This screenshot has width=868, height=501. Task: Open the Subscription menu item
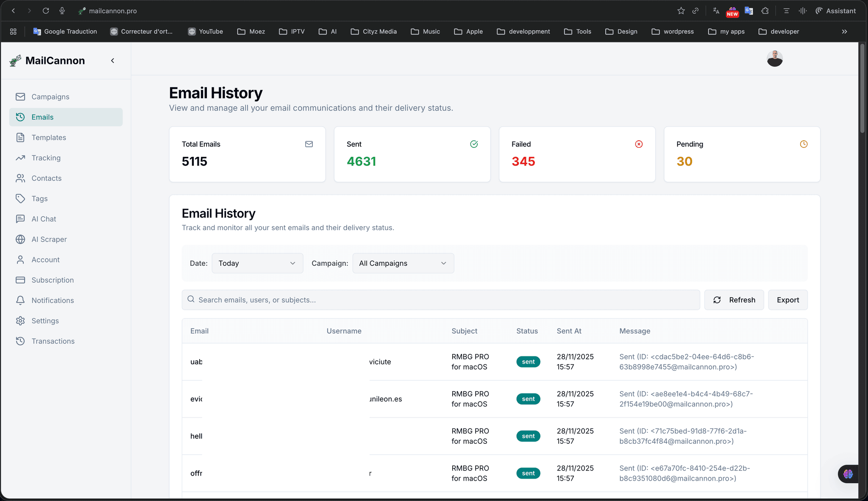click(53, 280)
